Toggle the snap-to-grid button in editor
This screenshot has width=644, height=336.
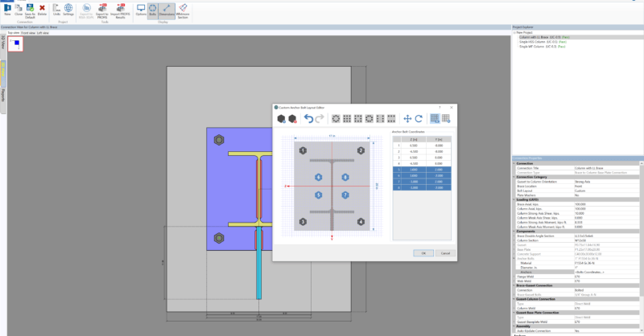pyautogui.click(x=435, y=119)
